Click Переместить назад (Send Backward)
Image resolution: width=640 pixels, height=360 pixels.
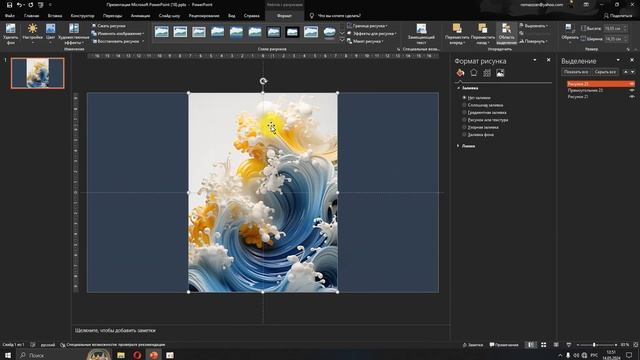click(x=483, y=34)
